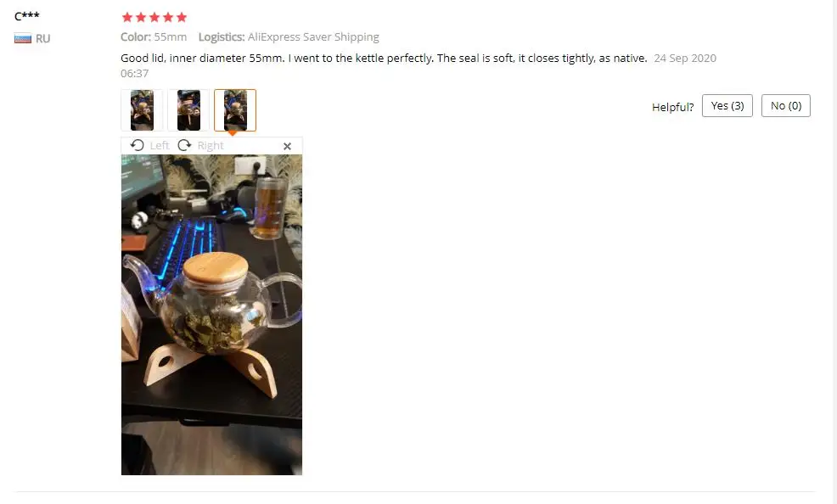The image size is (837, 504).
Task: Rotate the photo left using the counterclockwise icon
Action: [138, 145]
